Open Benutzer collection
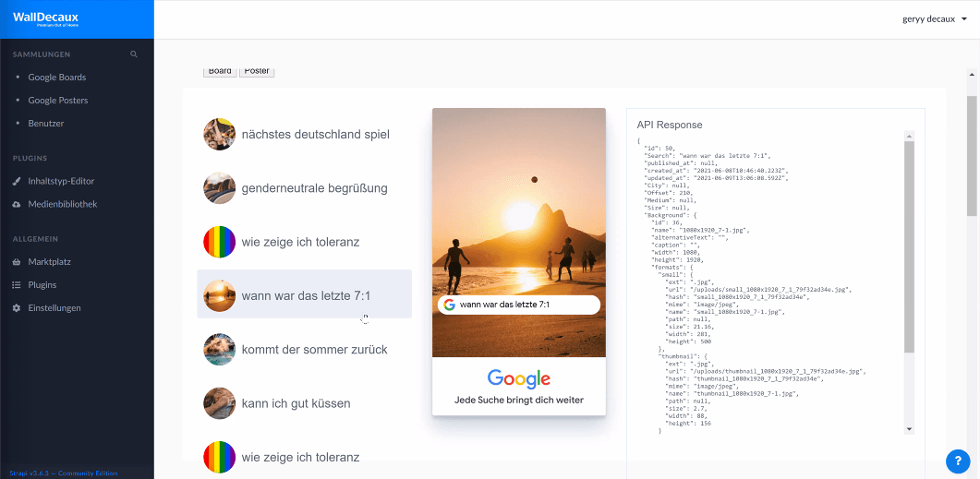The width and height of the screenshot is (980, 479). coord(46,123)
